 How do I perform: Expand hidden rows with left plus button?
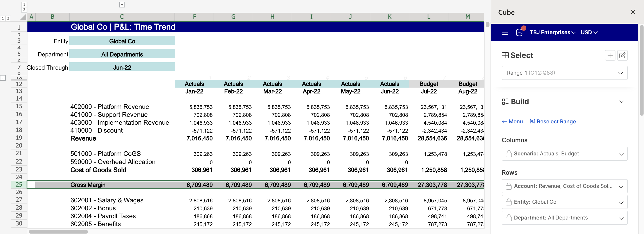click(x=3, y=78)
